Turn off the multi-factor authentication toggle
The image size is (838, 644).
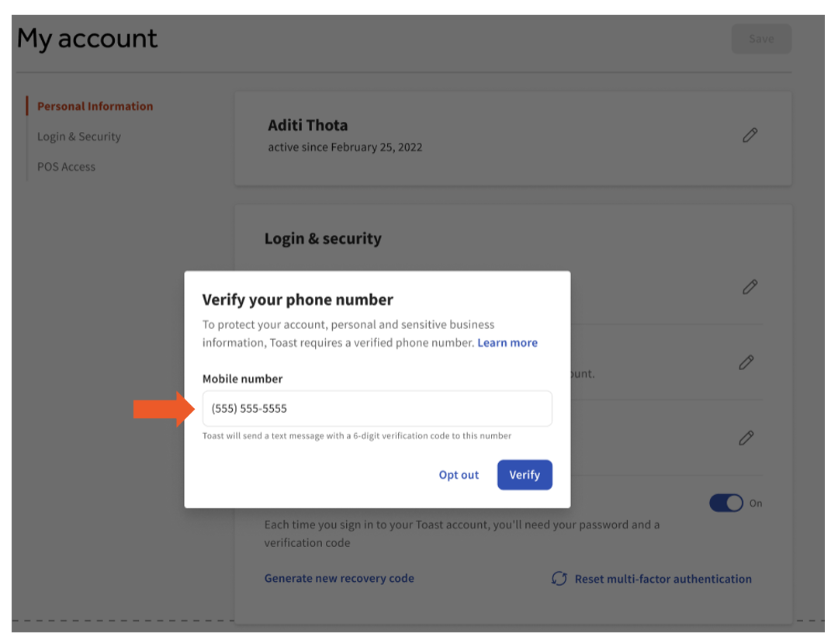click(x=726, y=504)
